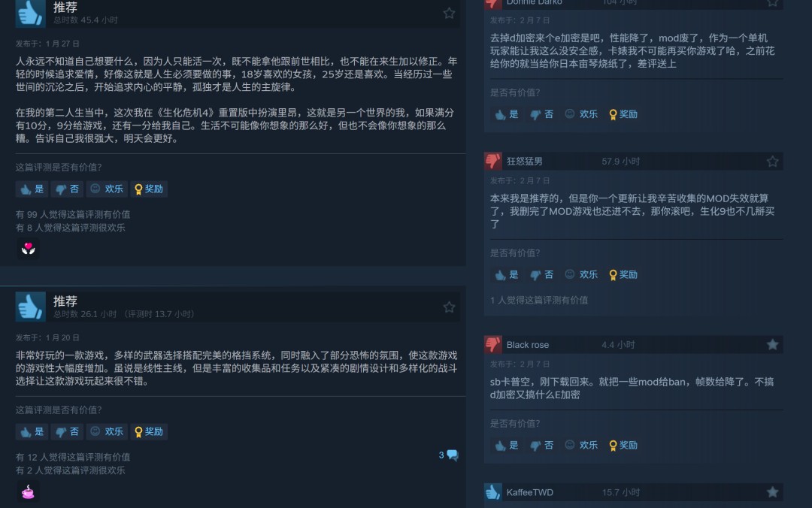Open the 3 comments speech bubble icon

tap(448, 455)
